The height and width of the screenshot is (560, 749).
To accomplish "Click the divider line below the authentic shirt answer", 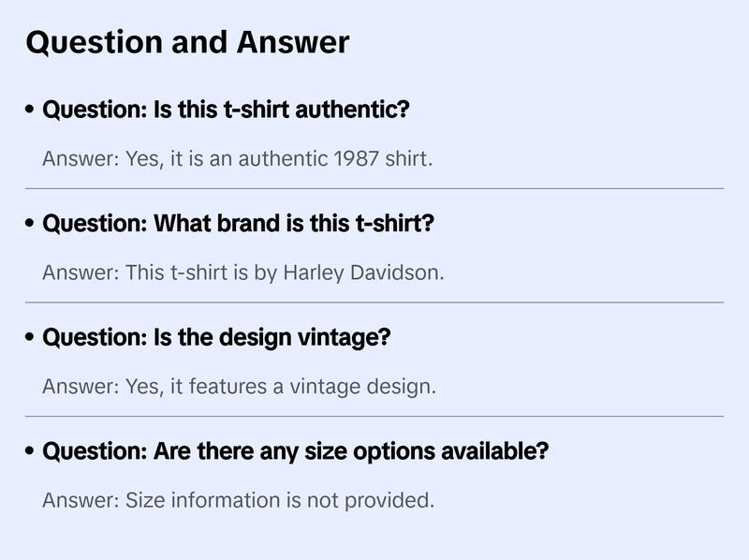I will point(374,188).
